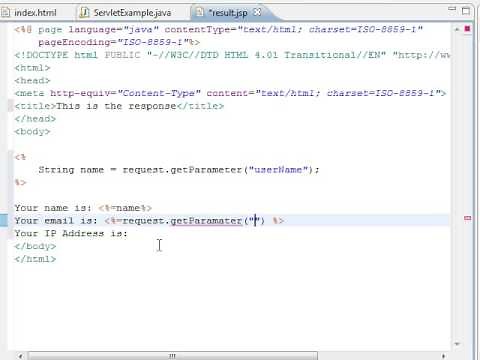The height and width of the screenshot is (360, 480).
Task: Click the opening <head> tag
Action: pyautogui.click(x=32, y=80)
